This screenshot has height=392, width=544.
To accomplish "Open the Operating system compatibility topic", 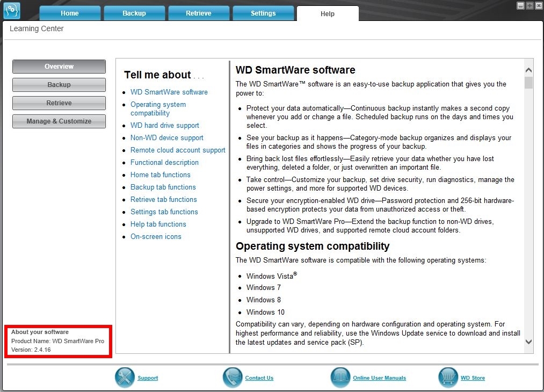I will tap(158, 108).
